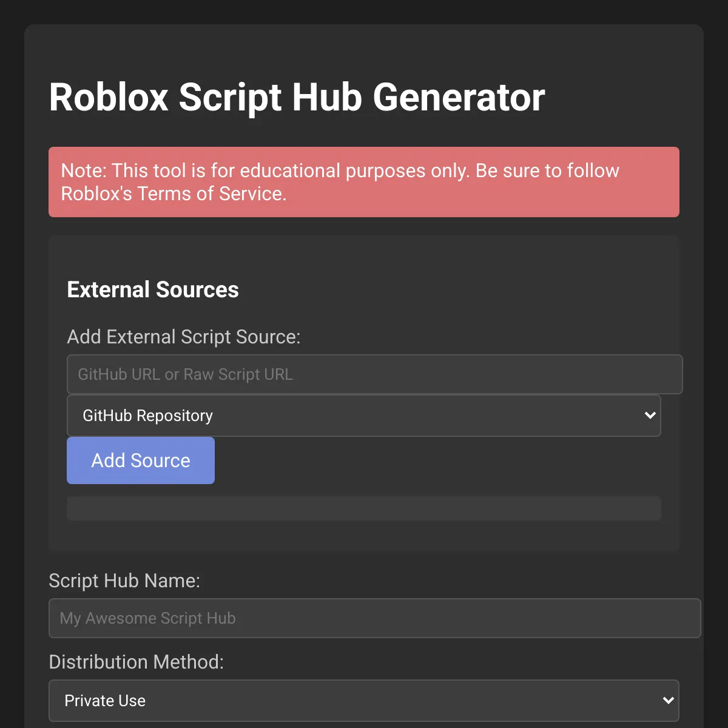Click the Distribution Method label
The image size is (728, 728).
[x=136, y=662]
